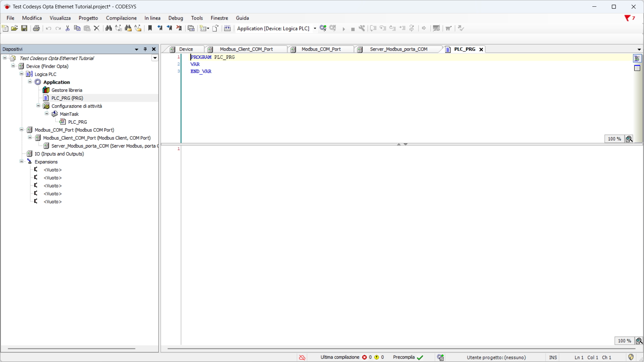Collapse the Modbus_COM_Port tree node
Viewport: 644px width, 362px height.
tap(21, 130)
